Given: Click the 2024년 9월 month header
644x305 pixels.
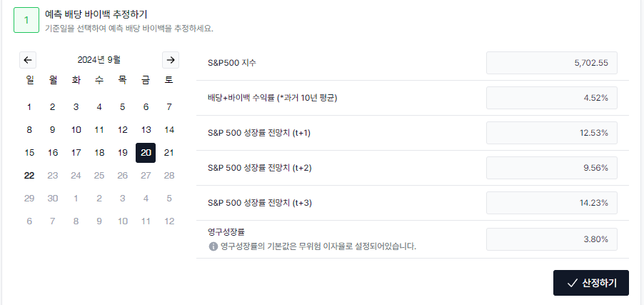Looking at the screenshot, I should coord(99,60).
